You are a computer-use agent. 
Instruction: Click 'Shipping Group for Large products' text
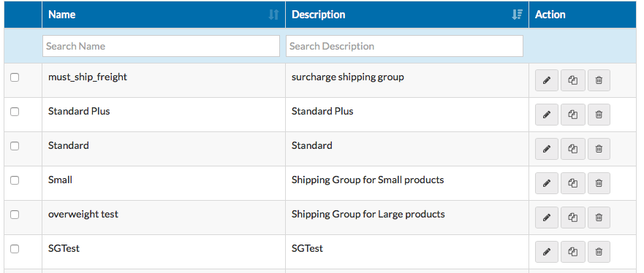[x=368, y=214]
